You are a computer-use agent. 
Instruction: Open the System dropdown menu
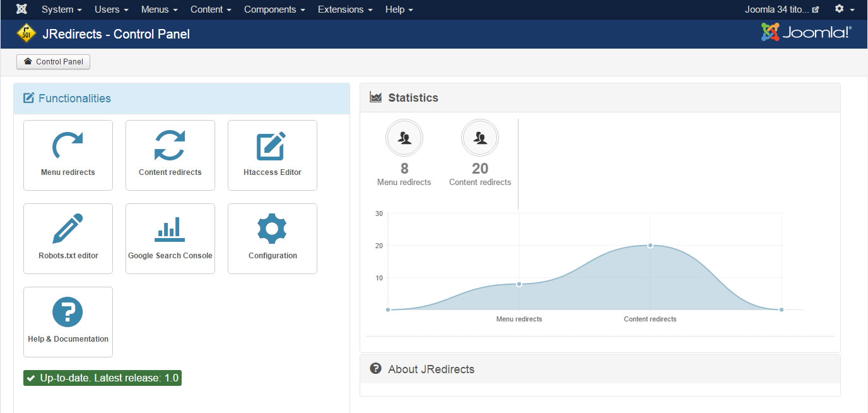[x=62, y=9]
